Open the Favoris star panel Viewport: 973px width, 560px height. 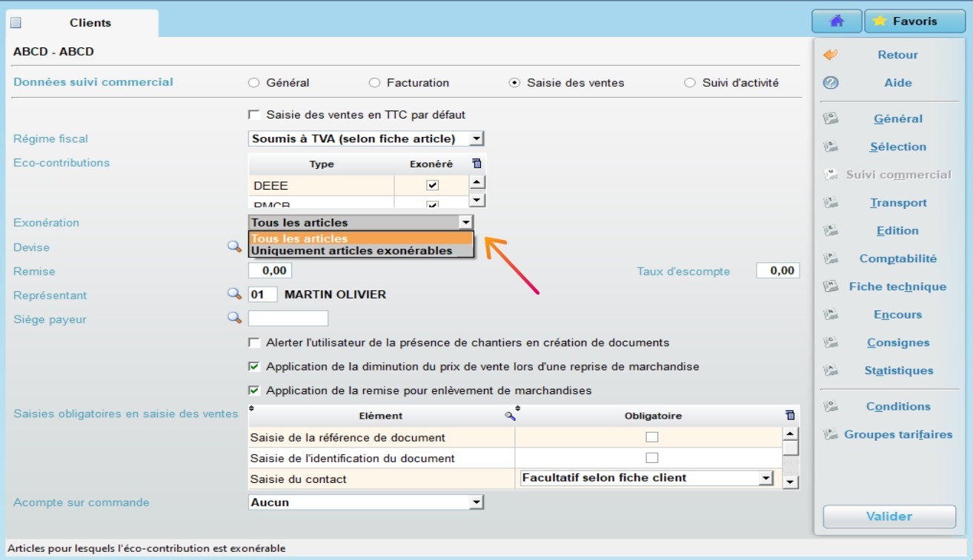click(x=914, y=21)
